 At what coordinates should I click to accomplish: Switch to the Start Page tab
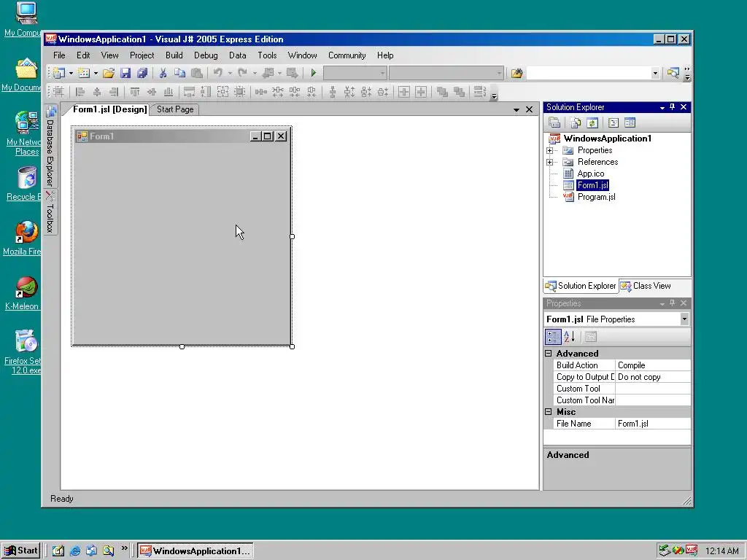tap(175, 109)
